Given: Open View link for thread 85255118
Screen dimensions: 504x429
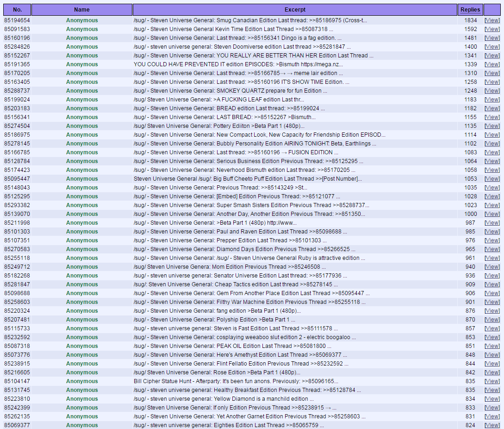Looking at the screenshot, I should tap(492, 258).
